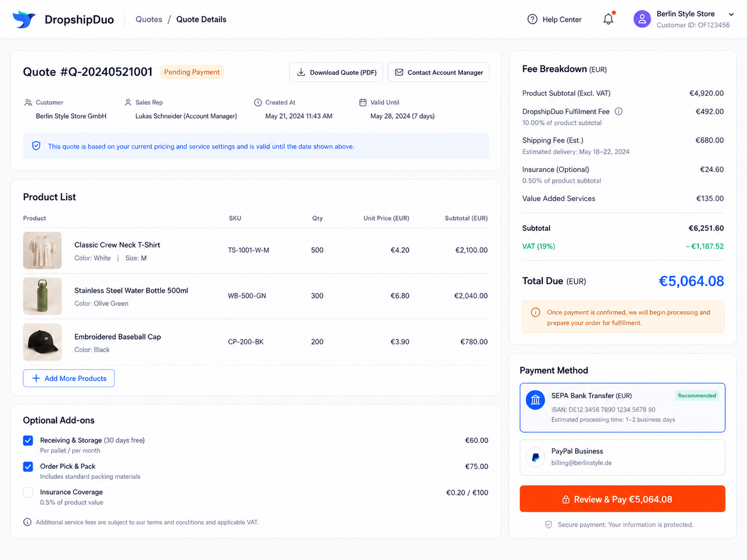The width and height of the screenshot is (747, 560).
Task: Click the PayPal logo icon
Action: point(535,457)
